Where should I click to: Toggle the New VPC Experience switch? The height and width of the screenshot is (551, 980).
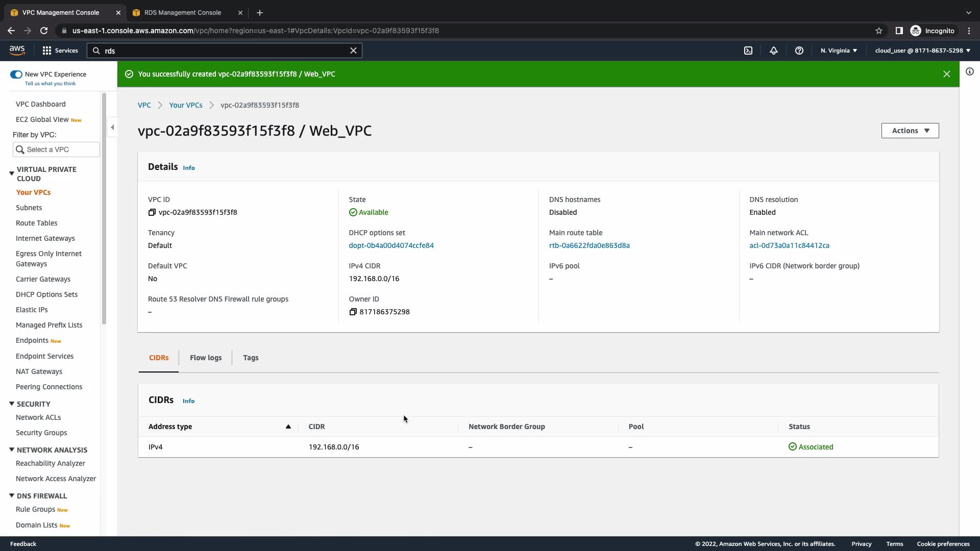tap(16, 74)
